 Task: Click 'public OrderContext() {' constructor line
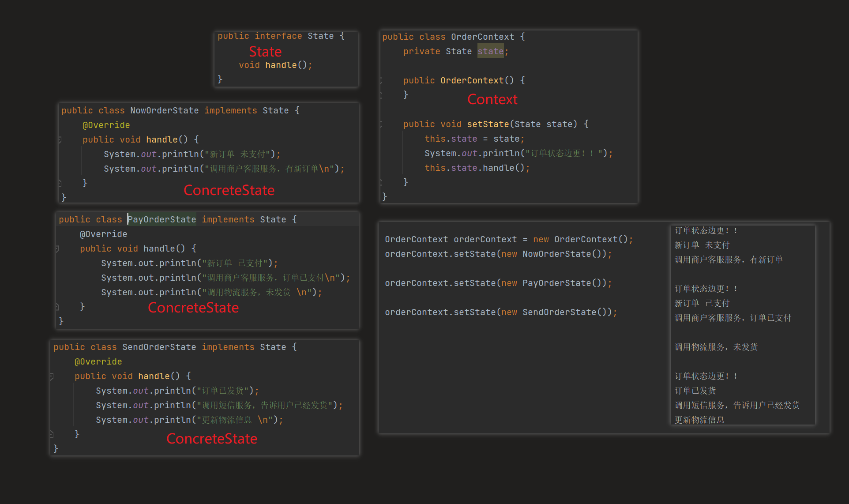(464, 81)
